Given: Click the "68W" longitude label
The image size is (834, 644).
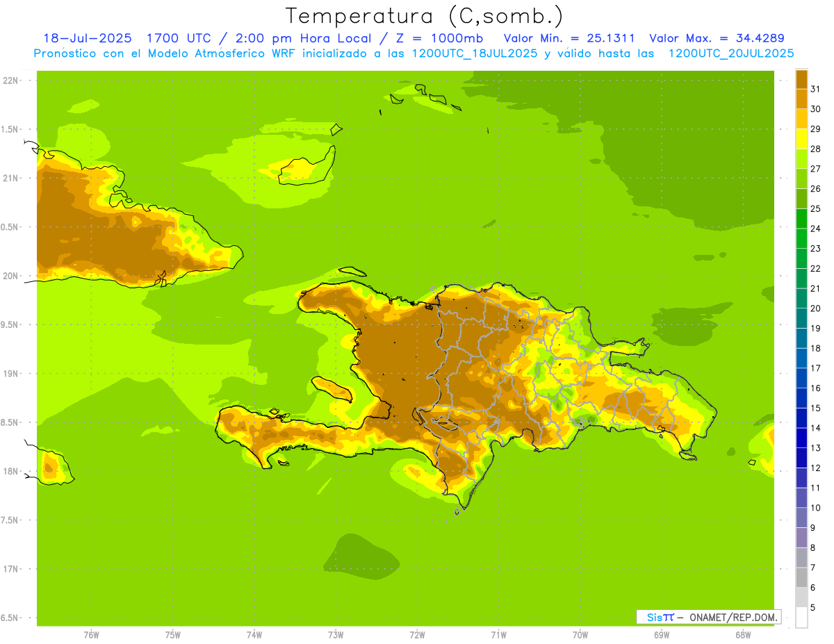Looking at the screenshot, I should point(743,635).
